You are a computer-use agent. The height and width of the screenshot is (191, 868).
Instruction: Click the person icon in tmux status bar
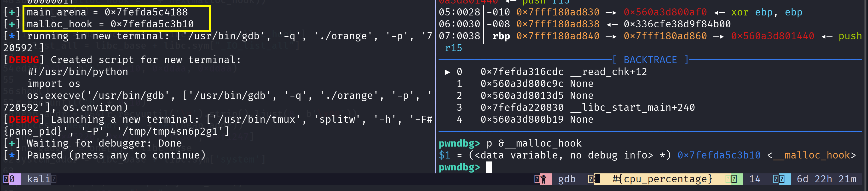pos(543,179)
